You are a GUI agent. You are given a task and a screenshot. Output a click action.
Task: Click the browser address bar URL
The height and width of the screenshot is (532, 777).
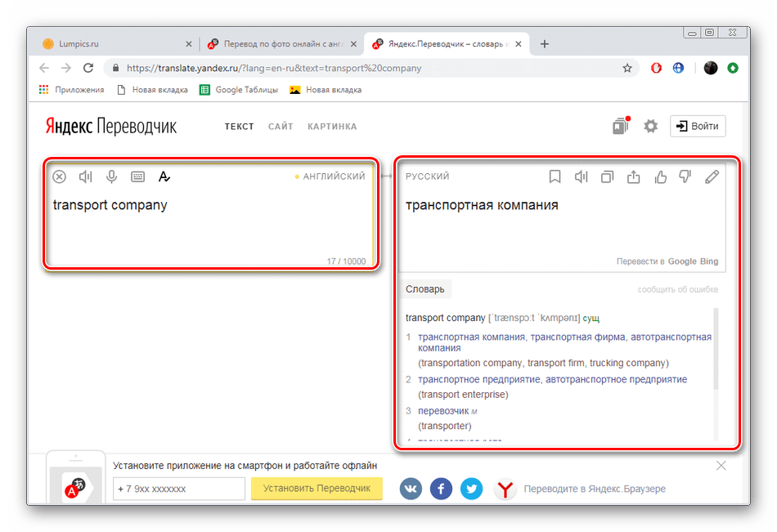[x=274, y=69]
